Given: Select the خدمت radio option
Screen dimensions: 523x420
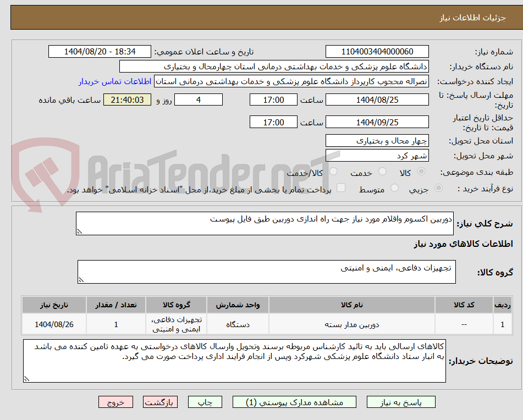Looking at the screenshot, I should click(x=383, y=172).
